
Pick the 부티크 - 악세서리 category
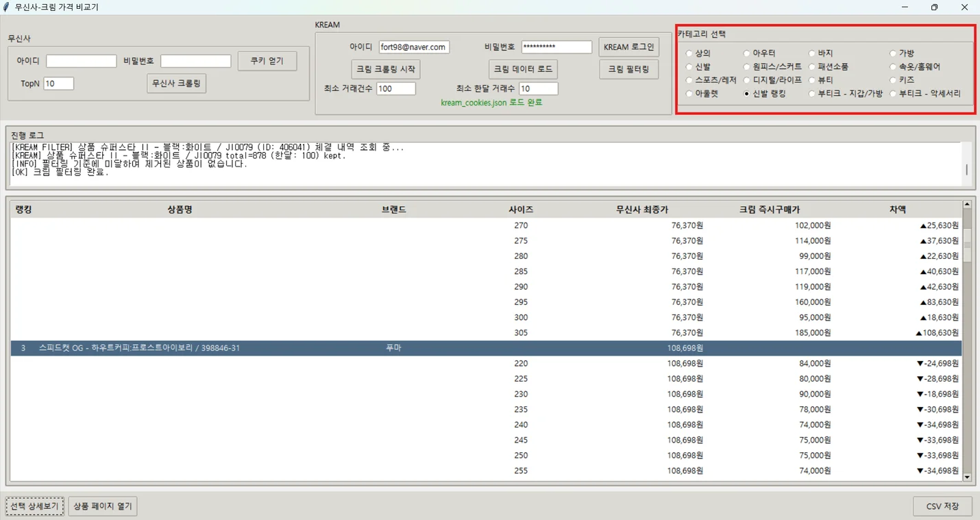(893, 94)
